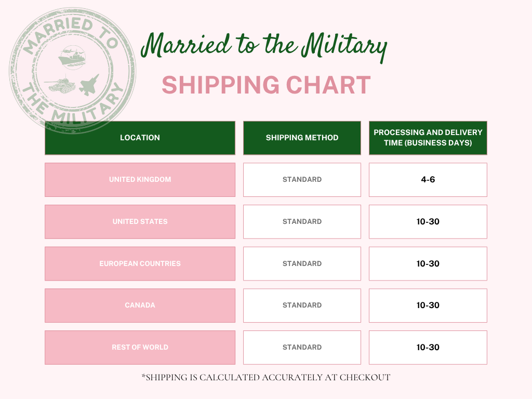Click the 10-30 days cell for United States

[x=428, y=222]
